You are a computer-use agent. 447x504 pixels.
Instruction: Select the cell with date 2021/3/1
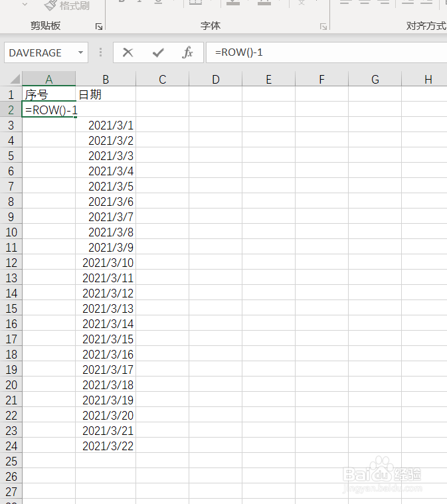[x=106, y=125]
